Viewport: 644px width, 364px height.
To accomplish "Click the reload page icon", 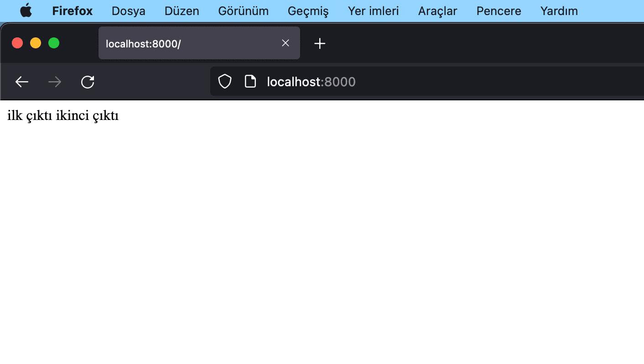I will coord(88,82).
